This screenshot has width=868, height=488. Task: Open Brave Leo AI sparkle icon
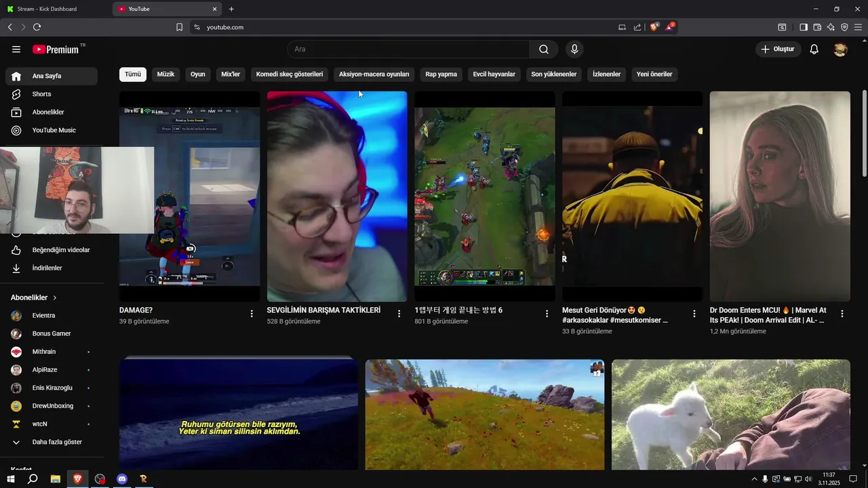click(831, 27)
